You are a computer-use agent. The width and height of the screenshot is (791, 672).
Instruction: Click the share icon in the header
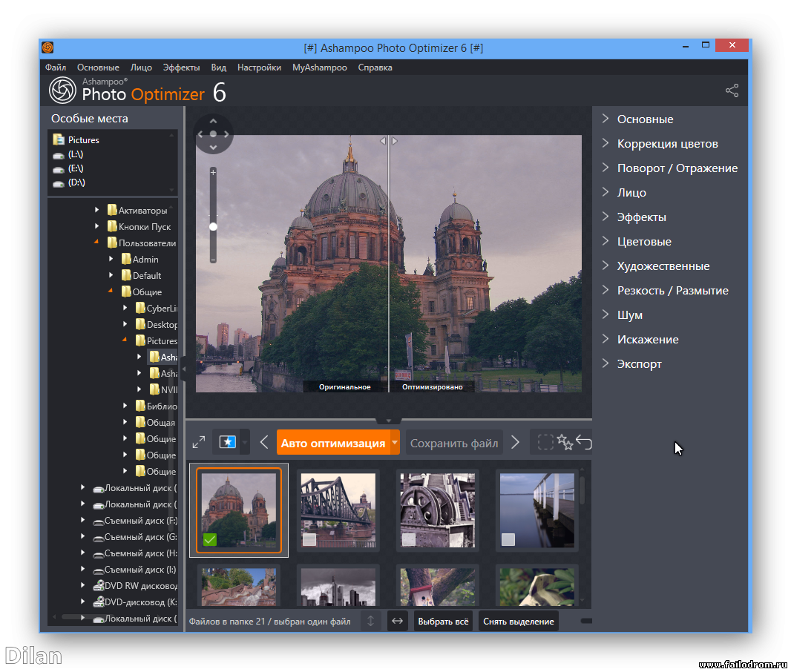(732, 90)
